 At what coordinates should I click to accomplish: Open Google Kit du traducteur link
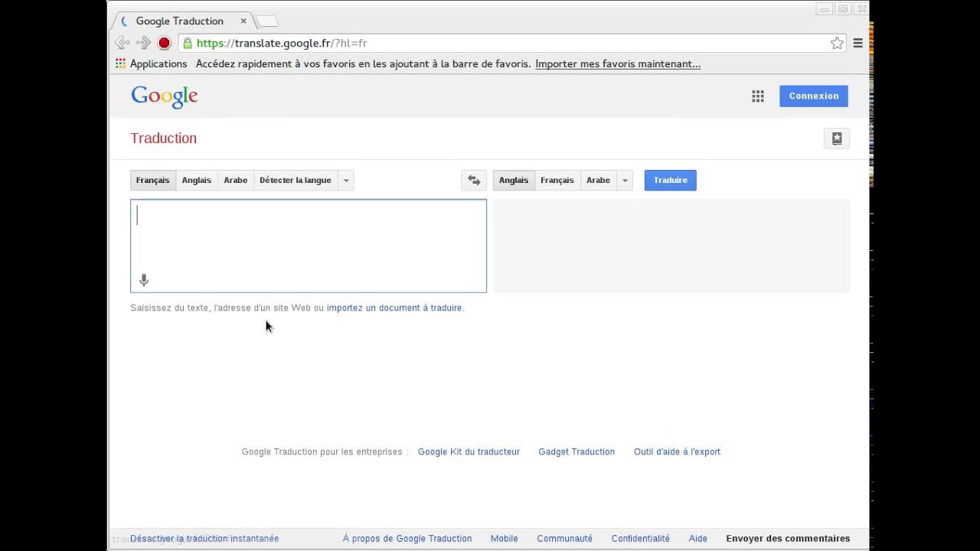[x=469, y=452]
